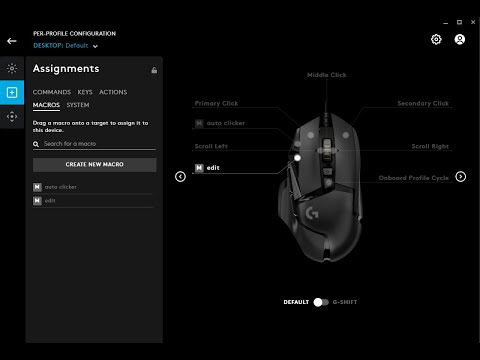Select the Scroll Right assignment label
This screenshot has width=480, height=360.
(x=430, y=146)
